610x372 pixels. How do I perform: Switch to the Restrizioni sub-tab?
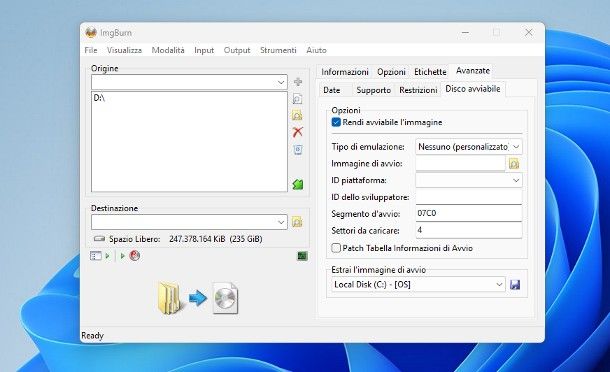coord(418,90)
